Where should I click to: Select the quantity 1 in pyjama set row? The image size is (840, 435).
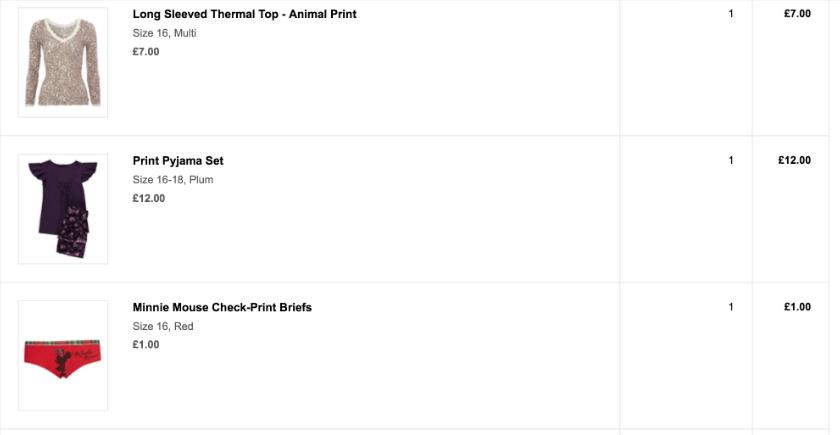coord(731,160)
